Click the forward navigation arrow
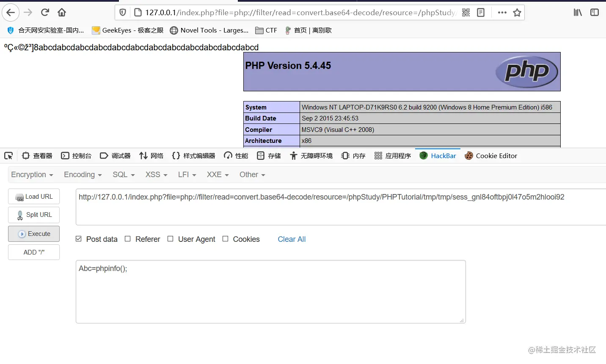 click(28, 12)
